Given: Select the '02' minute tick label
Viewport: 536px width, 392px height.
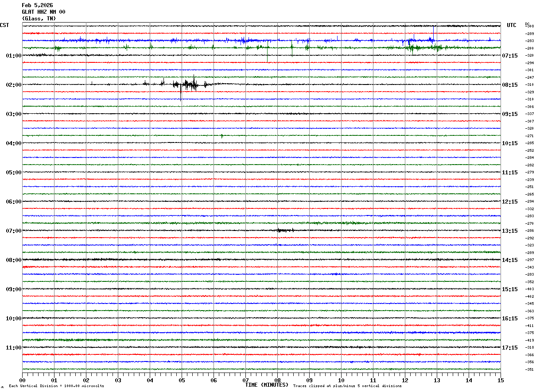Looking at the screenshot, I should (86, 380).
